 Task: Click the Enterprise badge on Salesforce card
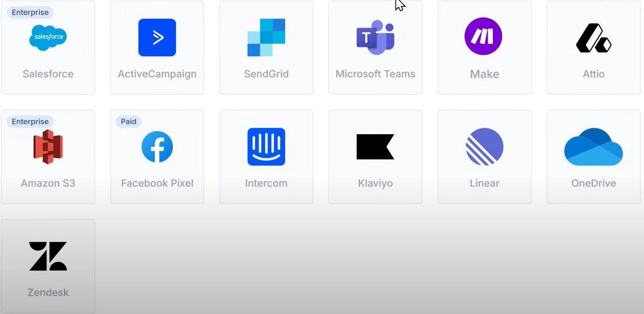click(x=30, y=12)
